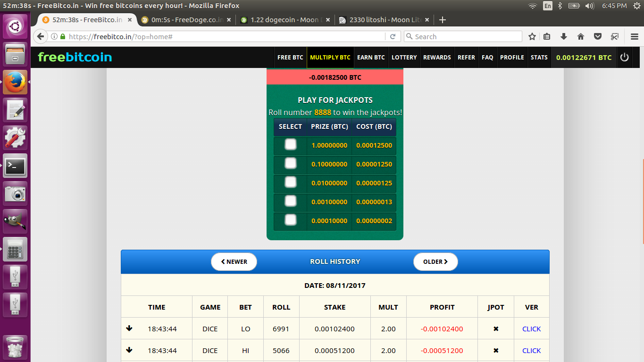Open the Files manager in the dock

[x=16, y=54]
